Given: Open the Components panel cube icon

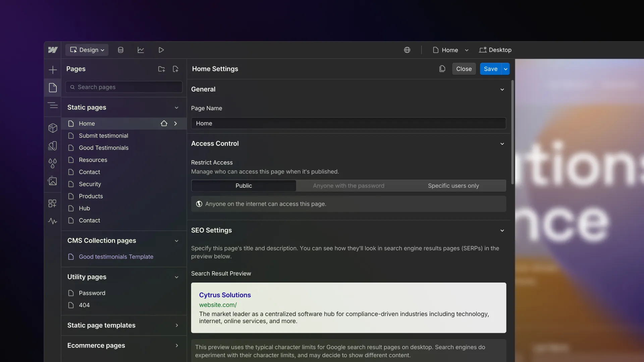Looking at the screenshot, I should (53, 128).
